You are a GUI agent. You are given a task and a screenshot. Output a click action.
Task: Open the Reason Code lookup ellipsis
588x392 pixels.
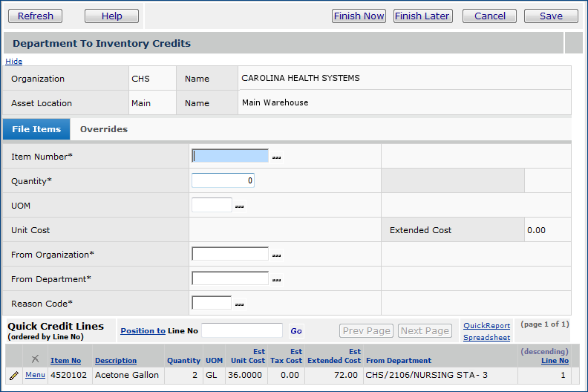click(x=240, y=304)
